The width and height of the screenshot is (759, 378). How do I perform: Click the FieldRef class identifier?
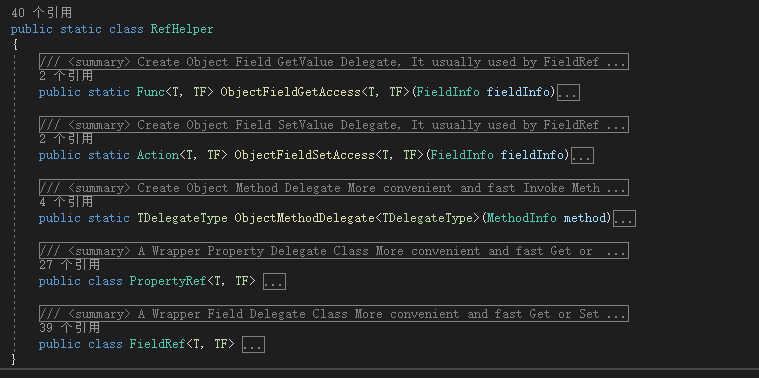[157, 344]
